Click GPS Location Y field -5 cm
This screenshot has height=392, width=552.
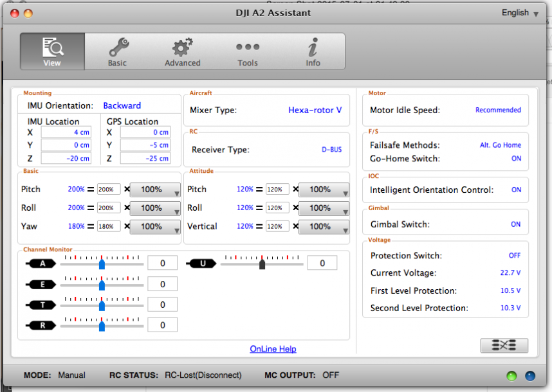[x=145, y=145]
